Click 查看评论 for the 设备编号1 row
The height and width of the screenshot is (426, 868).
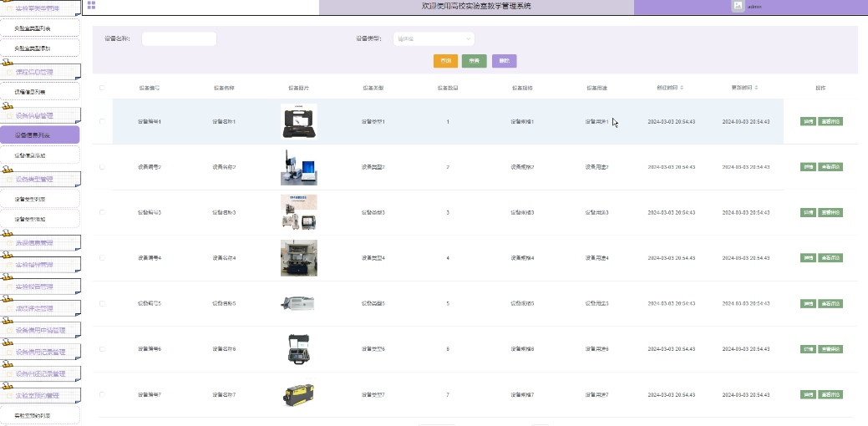830,121
